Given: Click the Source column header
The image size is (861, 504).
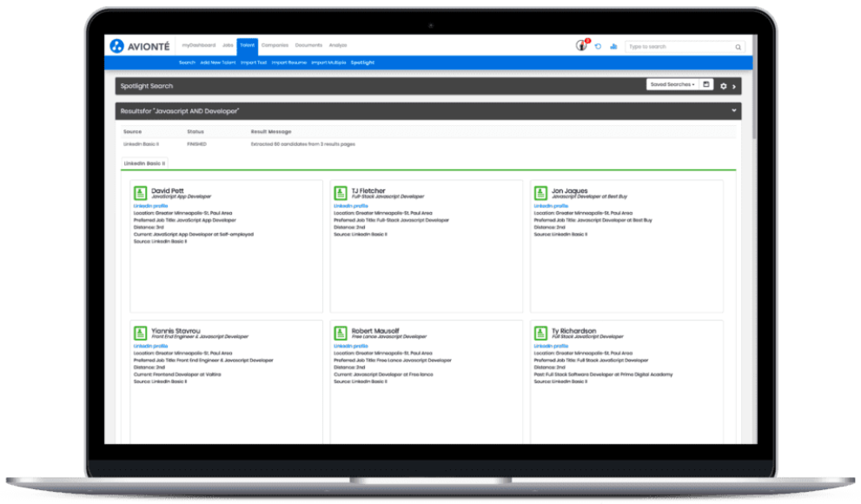Looking at the screenshot, I should pos(132,132).
